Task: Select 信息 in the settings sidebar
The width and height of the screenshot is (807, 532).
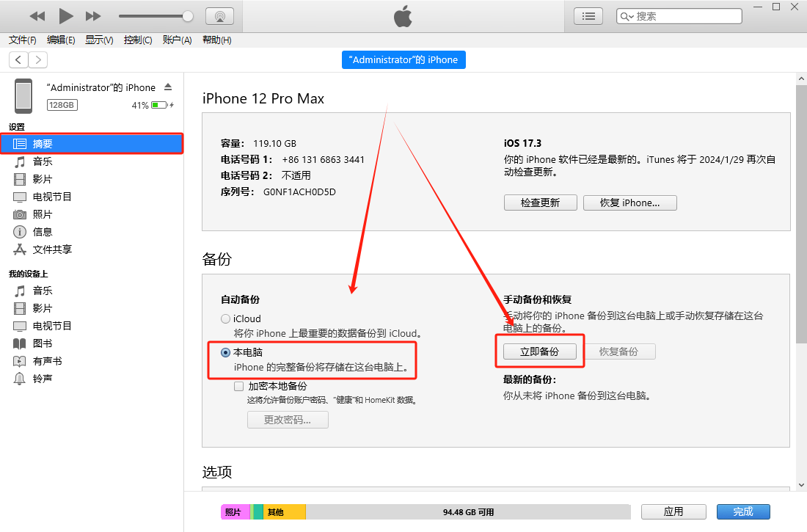Action: (42, 232)
